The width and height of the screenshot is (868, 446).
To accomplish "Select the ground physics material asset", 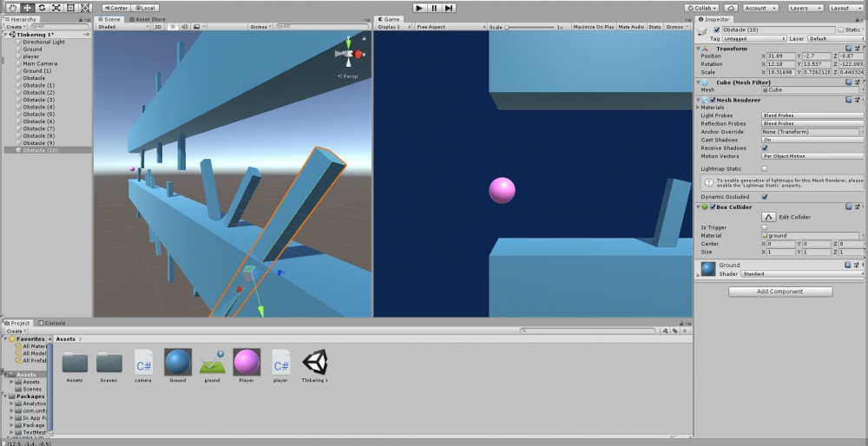I will coord(212,365).
